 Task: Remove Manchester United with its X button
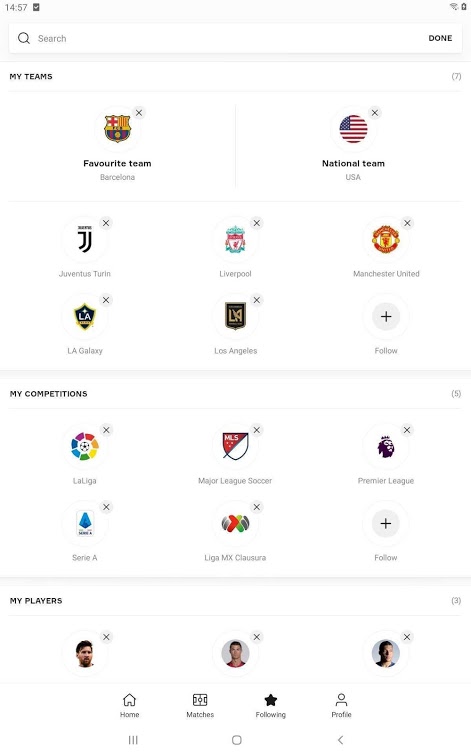pyautogui.click(x=407, y=223)
